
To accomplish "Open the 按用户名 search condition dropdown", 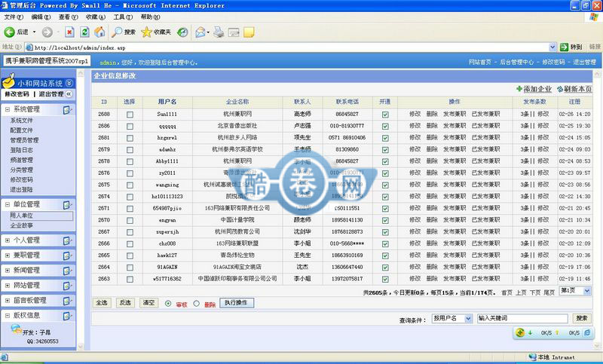I will point(468,318).
